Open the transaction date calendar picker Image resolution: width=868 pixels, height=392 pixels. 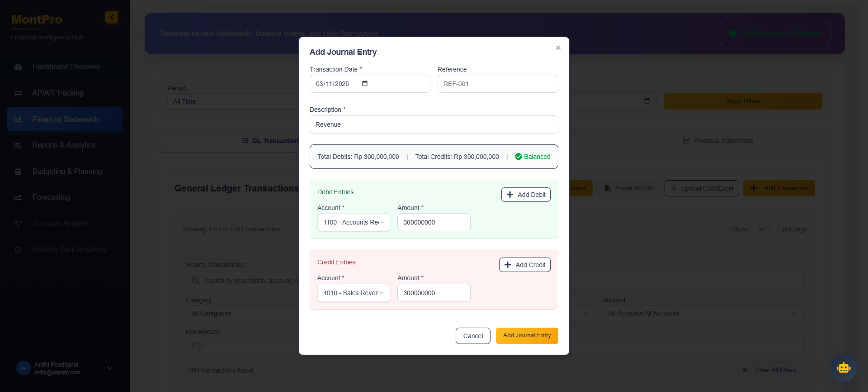tap(365, 84)
